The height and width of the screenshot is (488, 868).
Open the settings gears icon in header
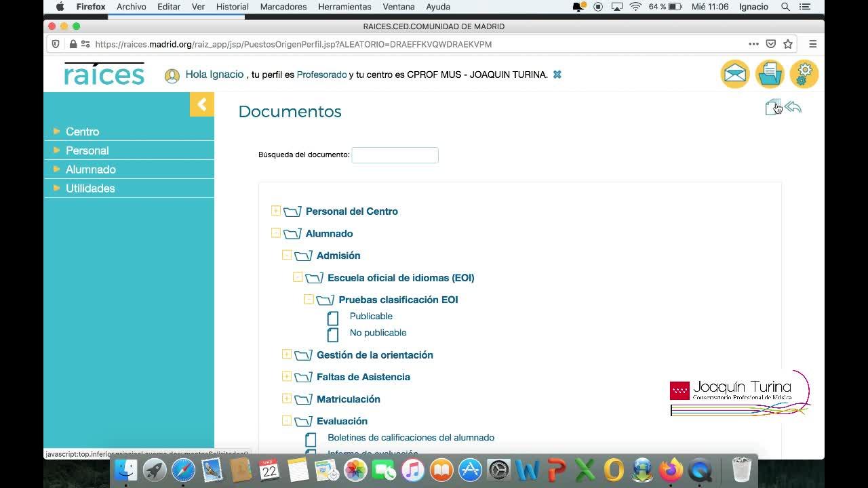[804, 74]
